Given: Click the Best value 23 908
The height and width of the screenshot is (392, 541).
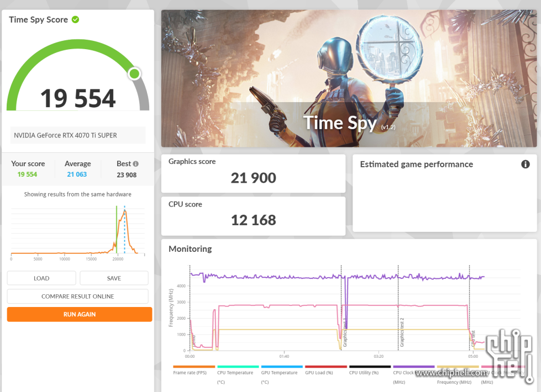Looking at the screenshot, I should point(127,175).
